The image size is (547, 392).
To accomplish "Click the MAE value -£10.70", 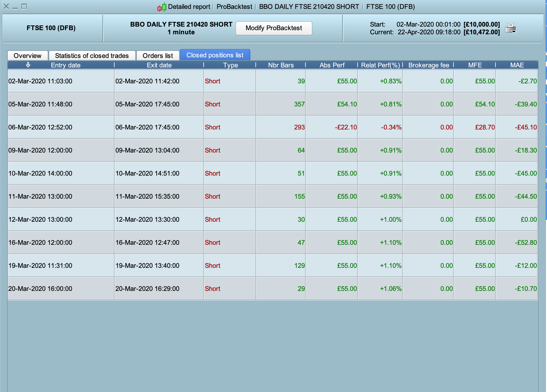I will (x=526, y=289).
